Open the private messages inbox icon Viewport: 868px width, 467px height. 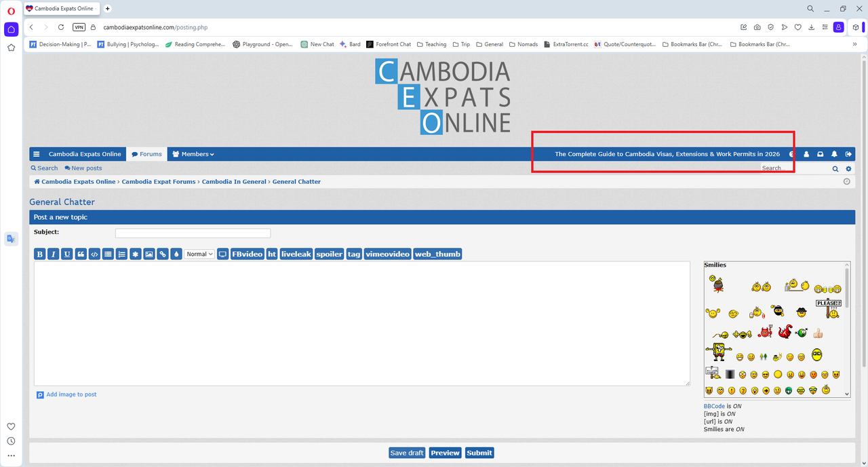(x=820, y=154)
